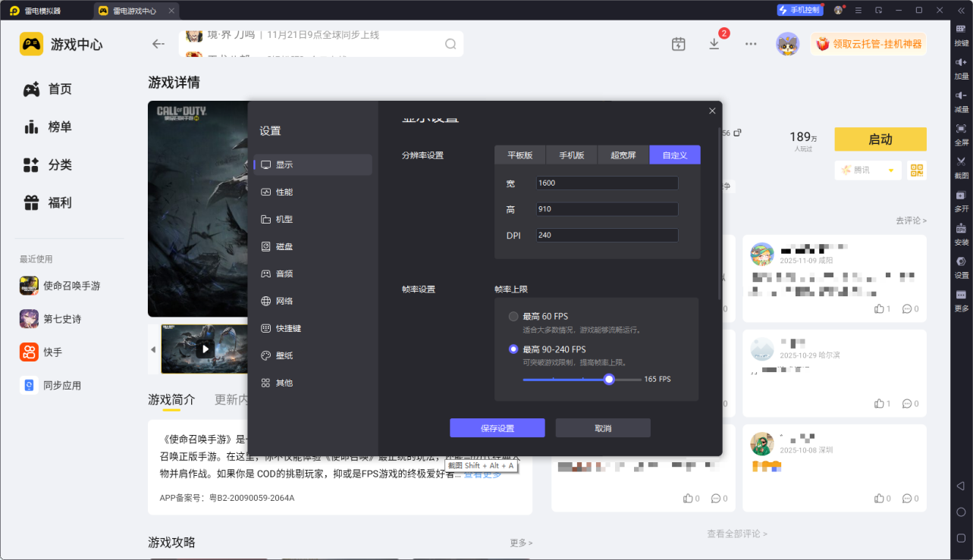The width and height of the screenshot is (973, 560).
Task: Open the 按键 keymapping tool in right sidebar
Action: click(961, 34)
